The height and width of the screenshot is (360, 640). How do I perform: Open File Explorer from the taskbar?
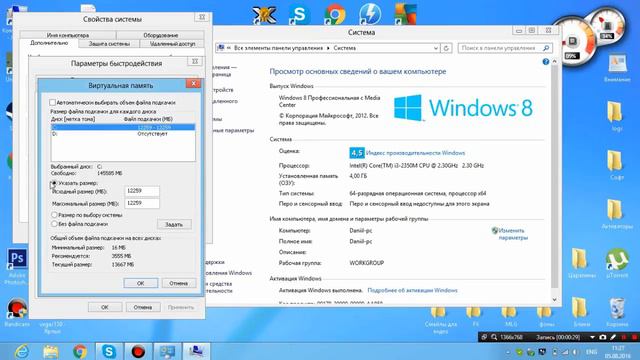click(x=51, y=351)
